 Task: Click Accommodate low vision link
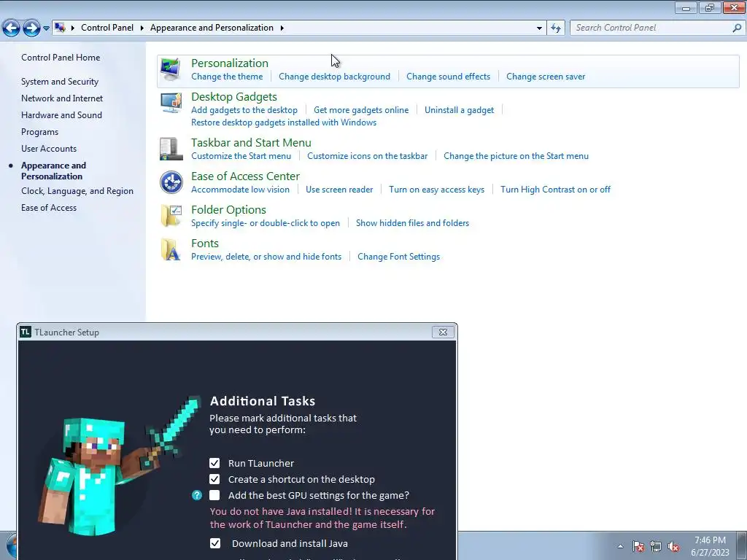click(x=241, y=190)
